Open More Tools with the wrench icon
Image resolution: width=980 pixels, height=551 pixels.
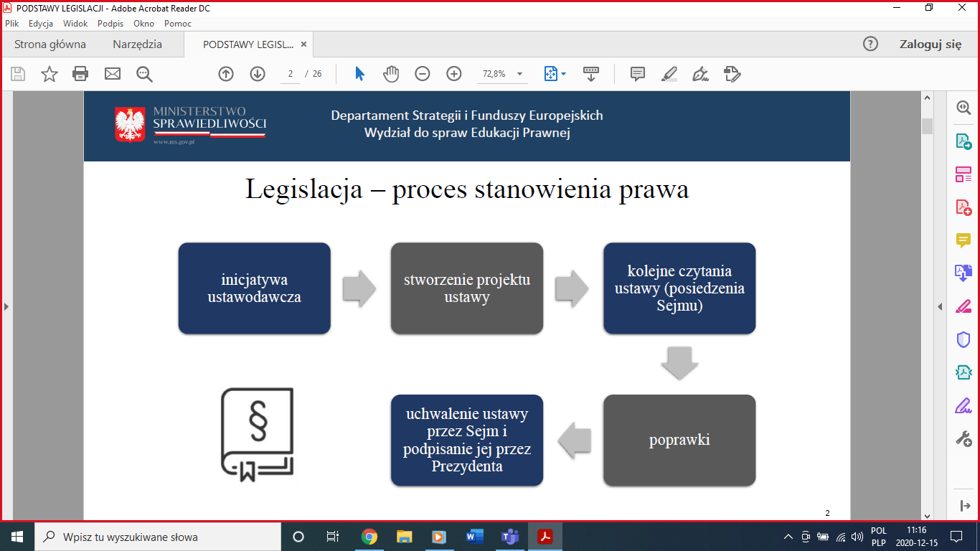point(963,439)
